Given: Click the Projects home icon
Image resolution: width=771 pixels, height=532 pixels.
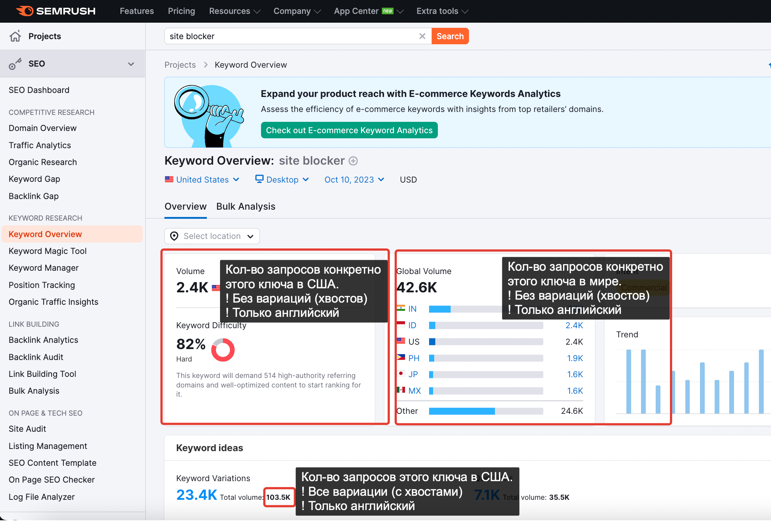Looking at the screenshot, I should 15,36.
